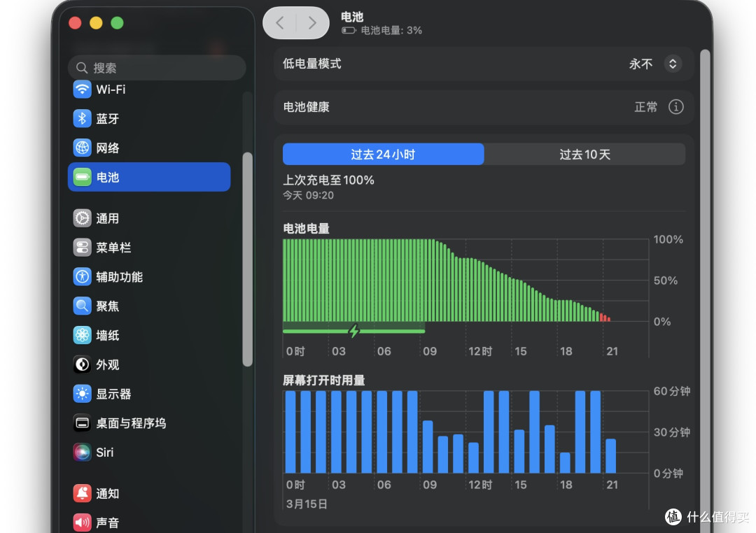Click the 电池健康 row label
This screenshot has height=533, width=756.
coord(306,107)
